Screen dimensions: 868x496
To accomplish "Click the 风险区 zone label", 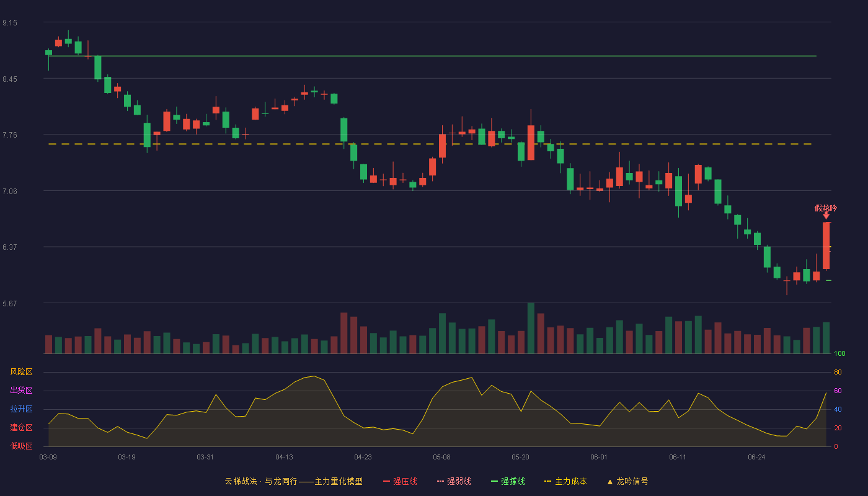I will coord(22,372).
